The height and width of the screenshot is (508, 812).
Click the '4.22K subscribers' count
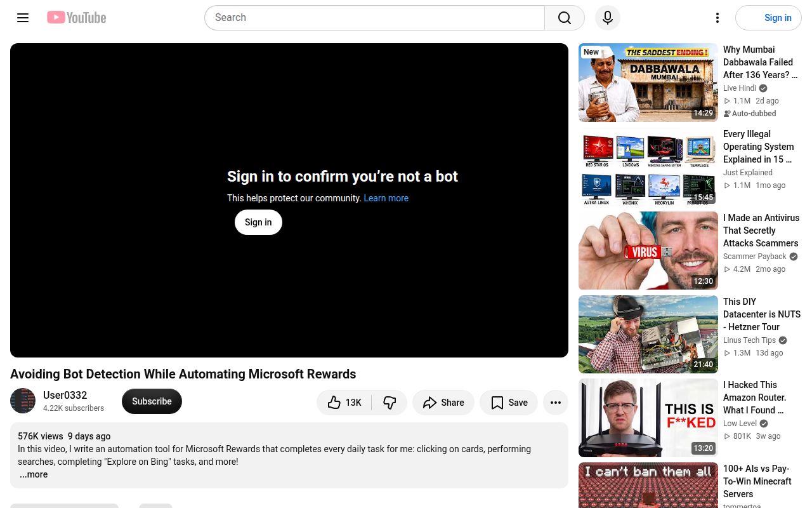pos(74,408)
